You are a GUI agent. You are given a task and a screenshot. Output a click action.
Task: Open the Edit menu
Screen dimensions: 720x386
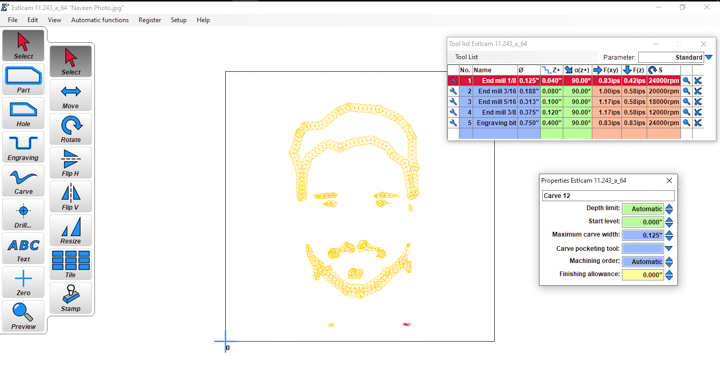[33, 20]
